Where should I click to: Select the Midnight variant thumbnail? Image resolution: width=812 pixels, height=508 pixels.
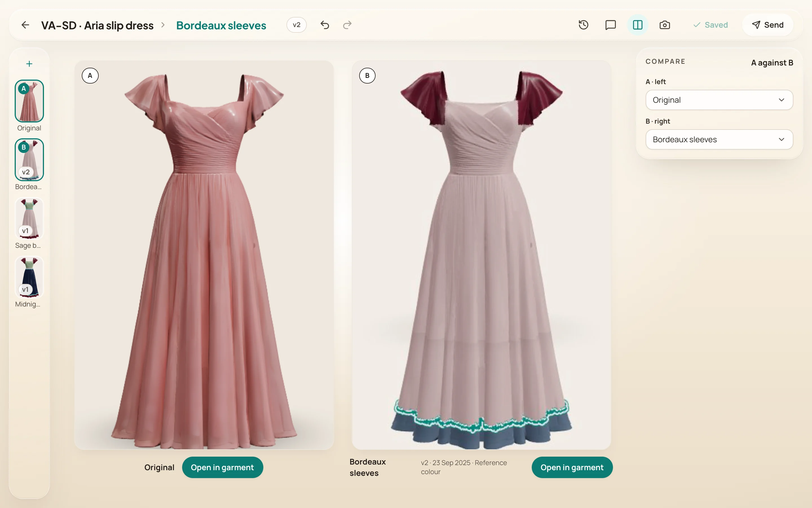(x=29, y=277)
